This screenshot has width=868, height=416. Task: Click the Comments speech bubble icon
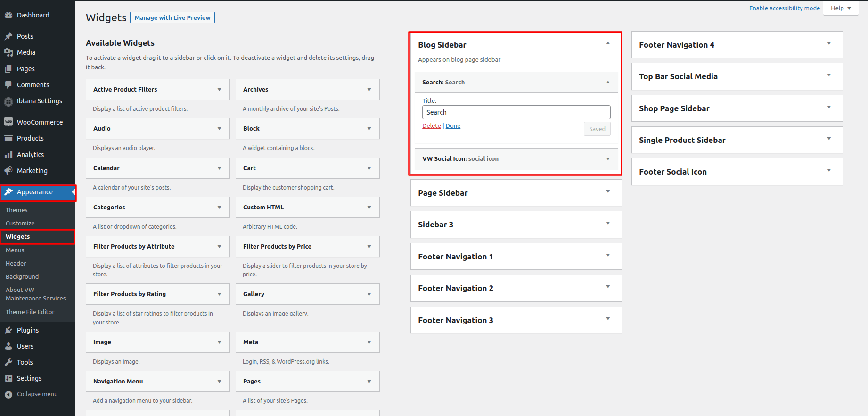[8, 85]
